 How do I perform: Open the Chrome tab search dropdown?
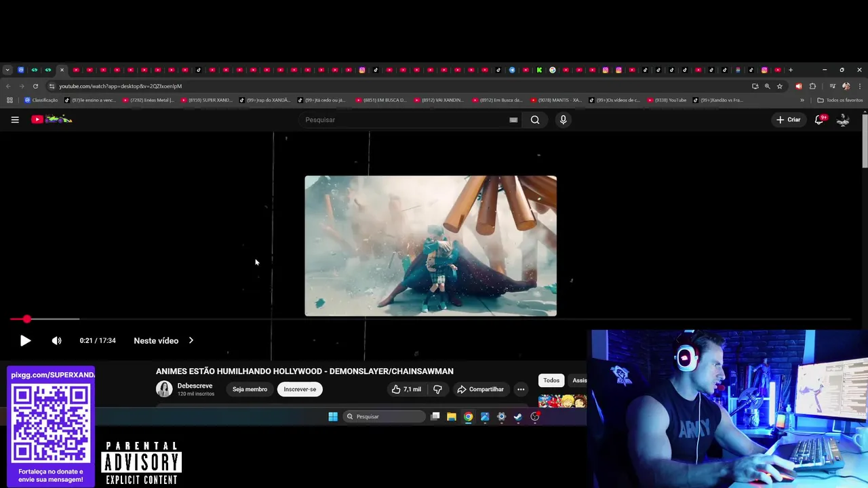tap(7, 70)
